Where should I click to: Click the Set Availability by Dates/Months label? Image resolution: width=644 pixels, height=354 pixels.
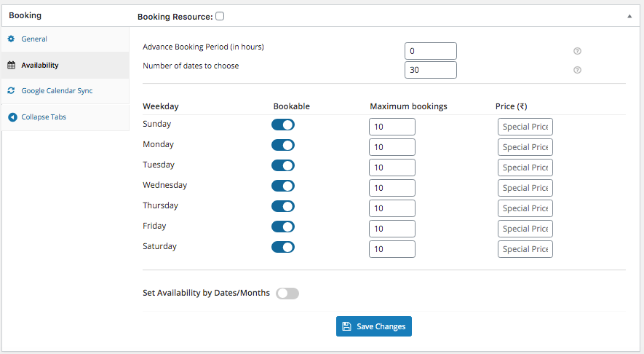206,293
